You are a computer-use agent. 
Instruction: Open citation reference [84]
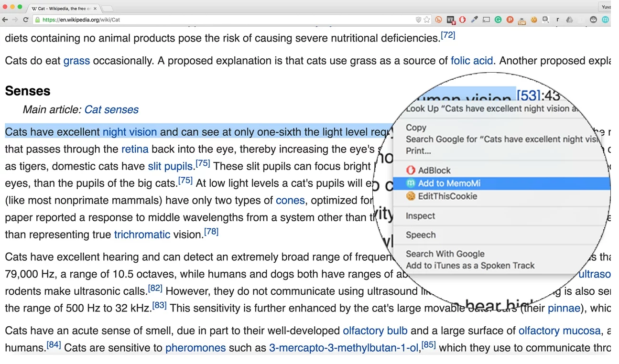click(x=54, y=344)
